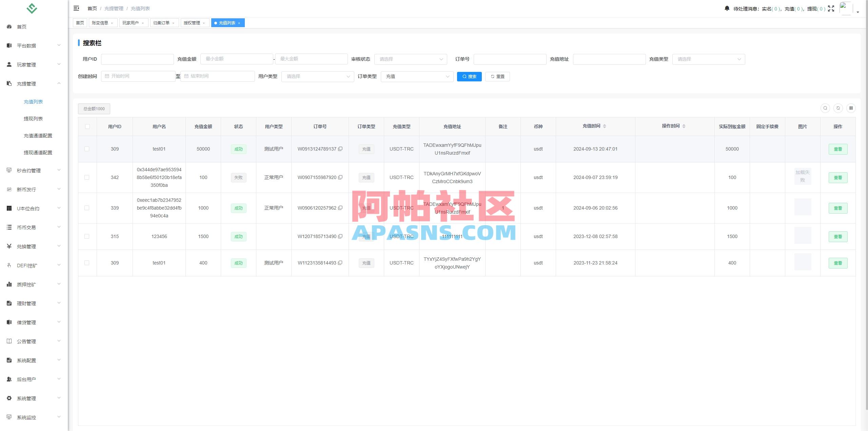The image size is (868, 431).
Task: Click the copy icon beside order W0913124789137
Action: 341,149
